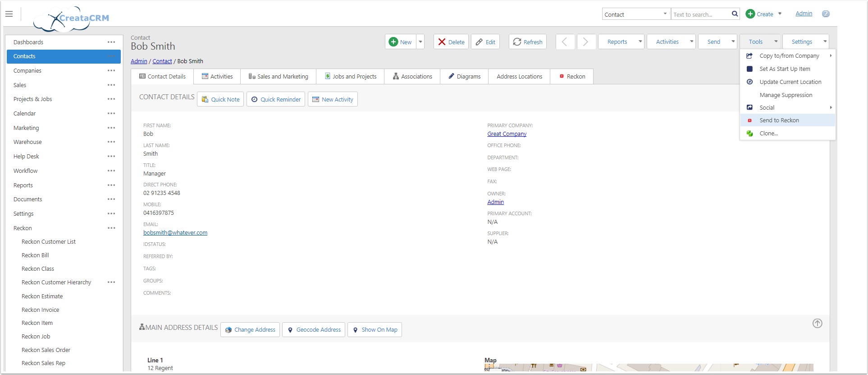Click the Quick Note button
The width and height of the screenshot is (868, 375).
tap(220, 99)
